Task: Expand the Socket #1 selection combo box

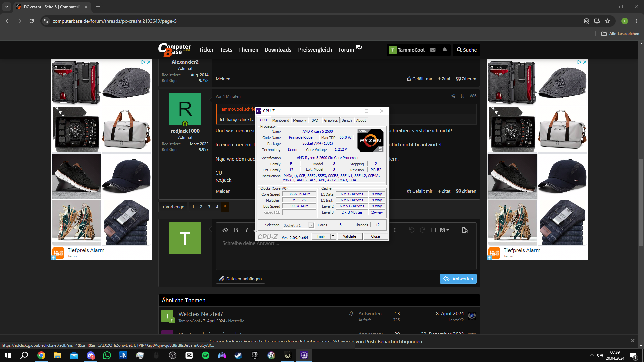Action: tap(311, 225)
